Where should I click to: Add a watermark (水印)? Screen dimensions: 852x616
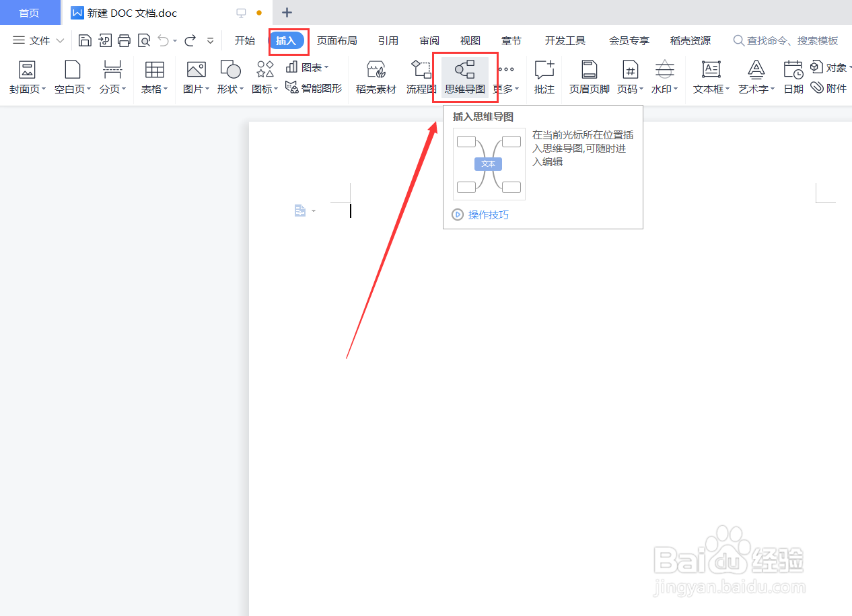(x=665, y=77)
